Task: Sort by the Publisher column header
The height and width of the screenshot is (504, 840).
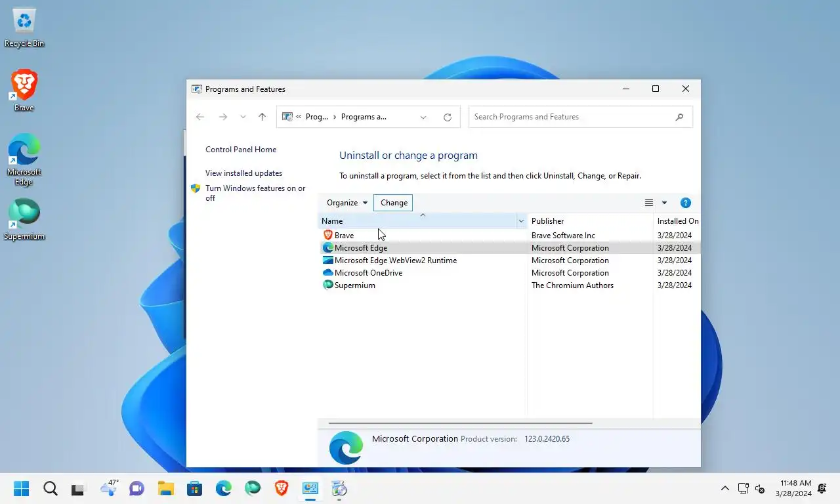Action: click(590, 221)
